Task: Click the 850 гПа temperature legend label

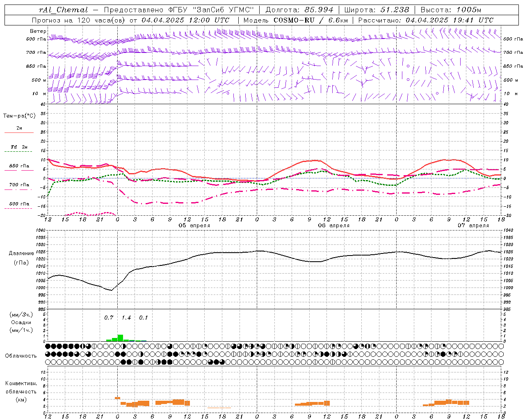Action: pyautogui.click(x=19, y=166)
